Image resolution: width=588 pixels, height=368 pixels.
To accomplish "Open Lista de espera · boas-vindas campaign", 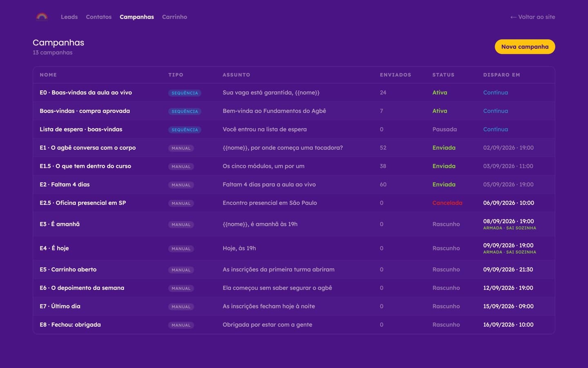I will point(81,129).
